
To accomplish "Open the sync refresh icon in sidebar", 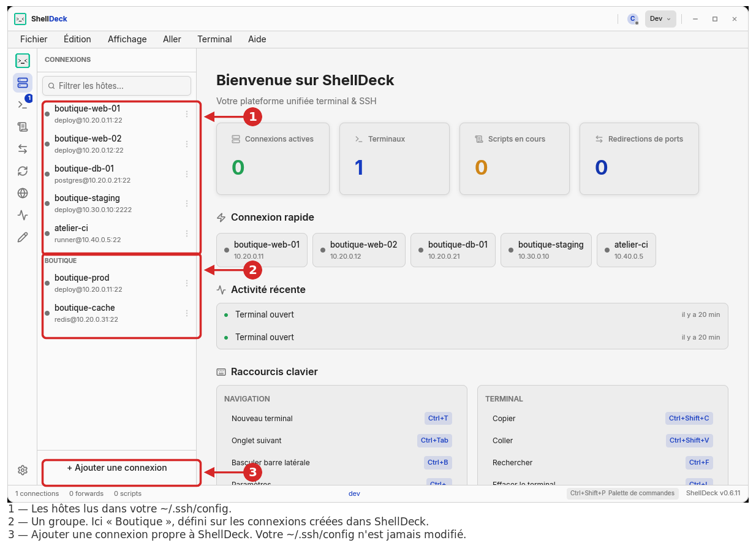I will click(x=23, y=171).
